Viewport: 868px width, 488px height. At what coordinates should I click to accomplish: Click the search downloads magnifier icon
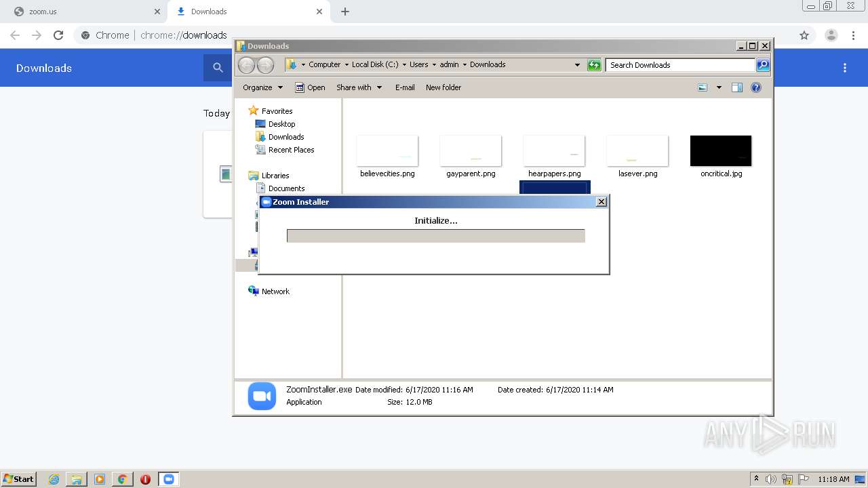[218, 68]
